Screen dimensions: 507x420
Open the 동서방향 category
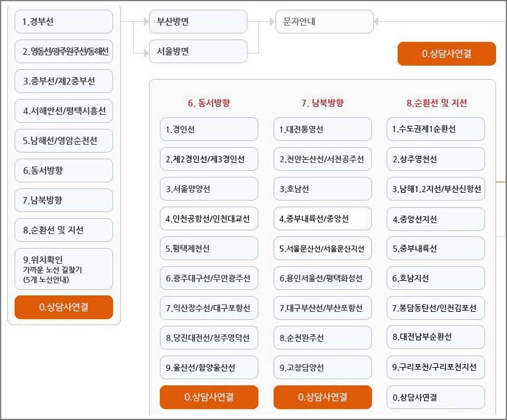(x=63, y=171)
